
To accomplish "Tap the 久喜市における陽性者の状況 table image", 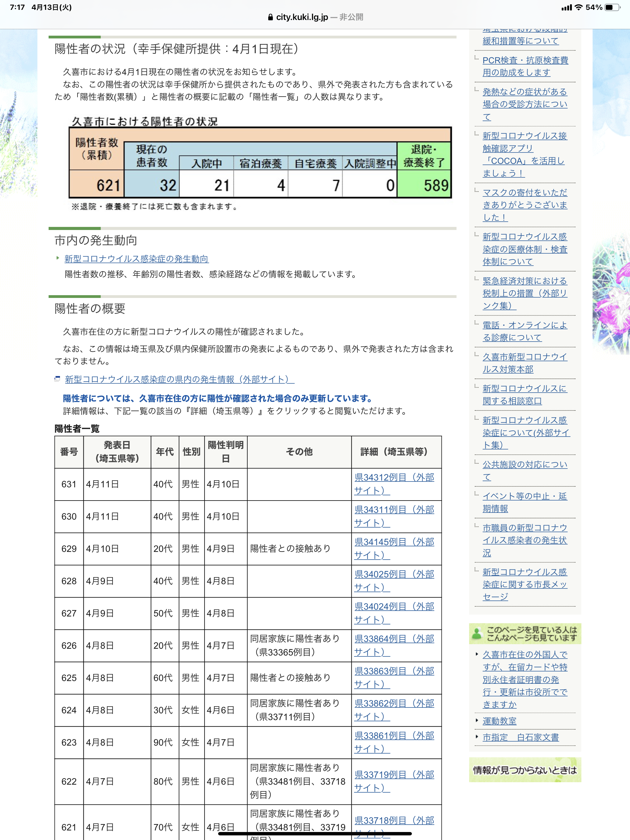I will point(260,163).
